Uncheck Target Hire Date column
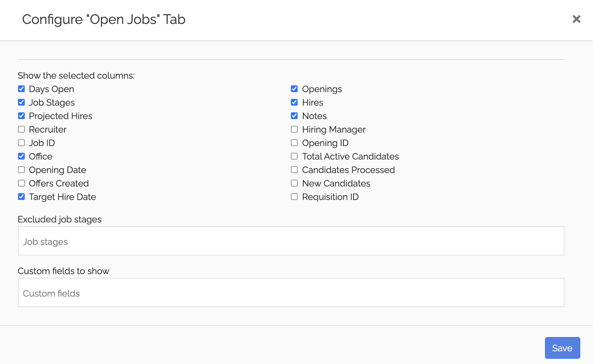Screen dimensions: 593x364 [x=21, y=197]
